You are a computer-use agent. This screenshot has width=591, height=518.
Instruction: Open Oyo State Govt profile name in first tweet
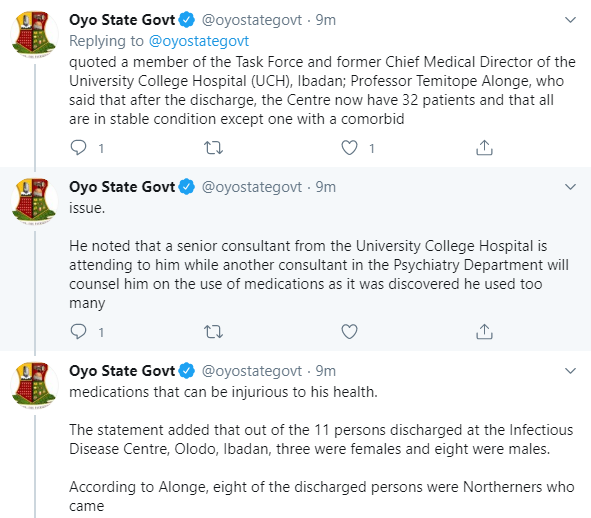tap(122, 20)
